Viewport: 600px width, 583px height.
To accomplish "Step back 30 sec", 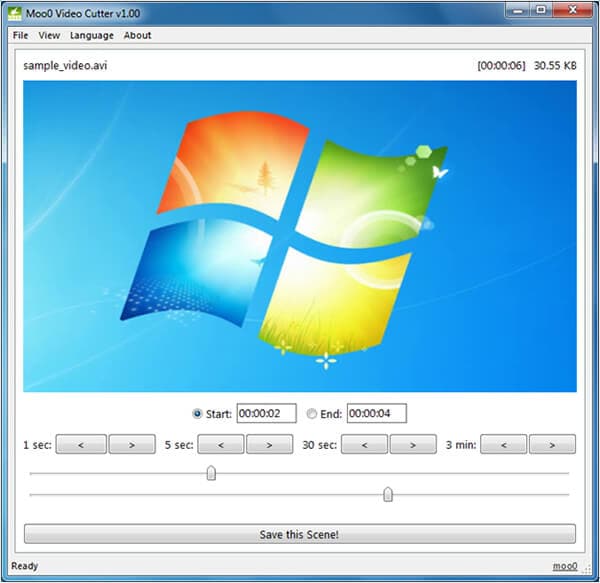I will click(x=364, y=445).
